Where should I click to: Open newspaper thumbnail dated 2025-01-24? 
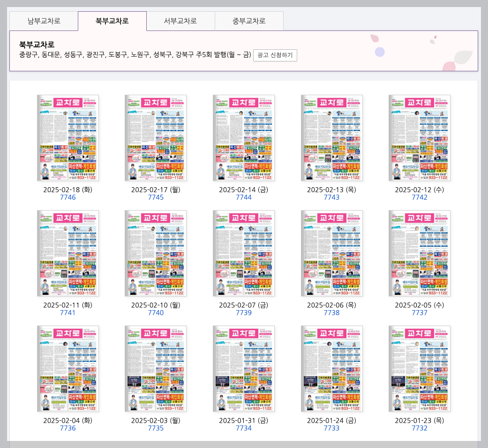point(332,369)
